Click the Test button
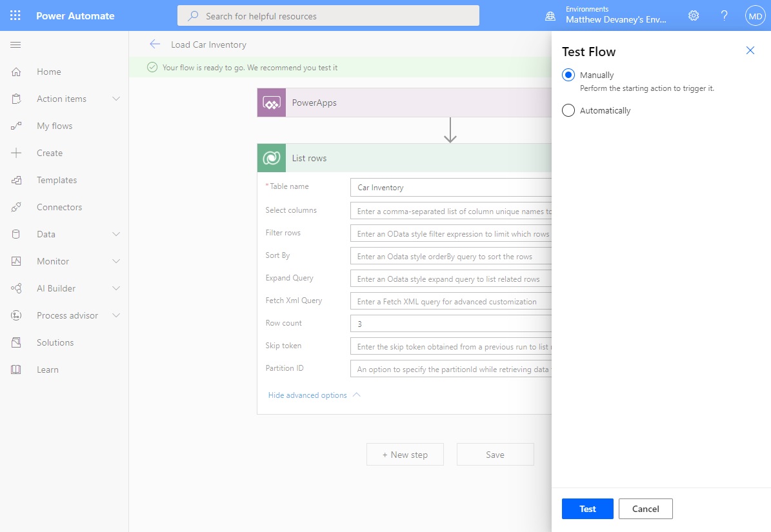This screenshot has height=532, width=771. coord(587,508)
